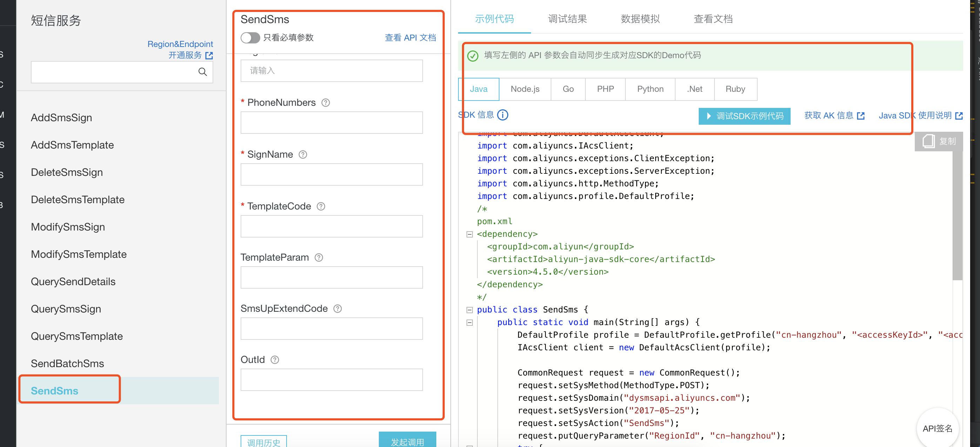
Task: Collapse the main method code block
Action: pyautogui.click(x=469, y=322)
